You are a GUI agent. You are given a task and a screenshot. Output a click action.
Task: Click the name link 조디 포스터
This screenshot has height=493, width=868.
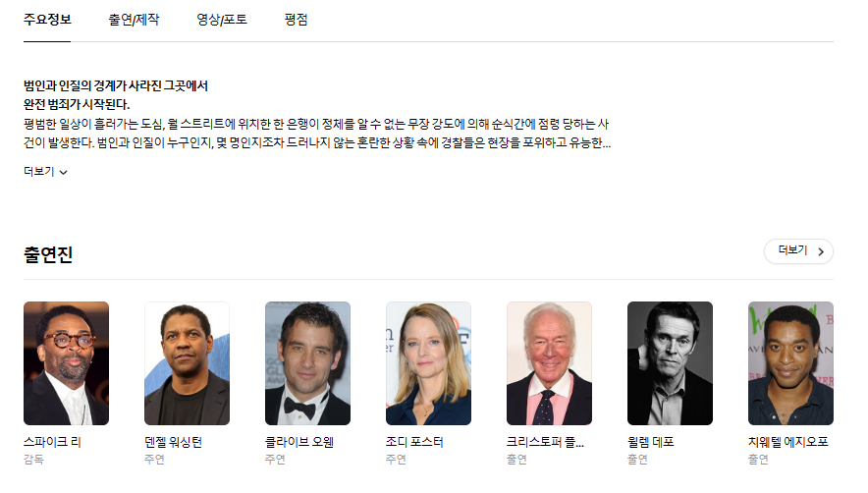414,442
